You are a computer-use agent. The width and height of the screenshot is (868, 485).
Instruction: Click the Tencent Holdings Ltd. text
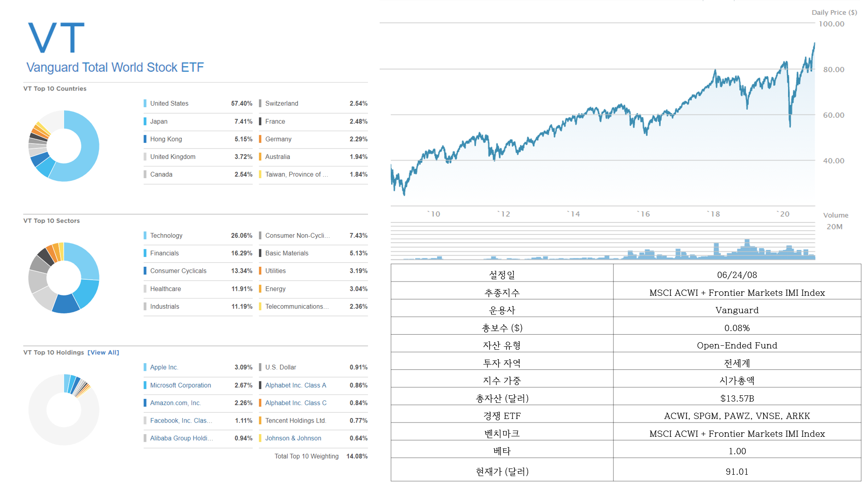[x=296, y=421]
